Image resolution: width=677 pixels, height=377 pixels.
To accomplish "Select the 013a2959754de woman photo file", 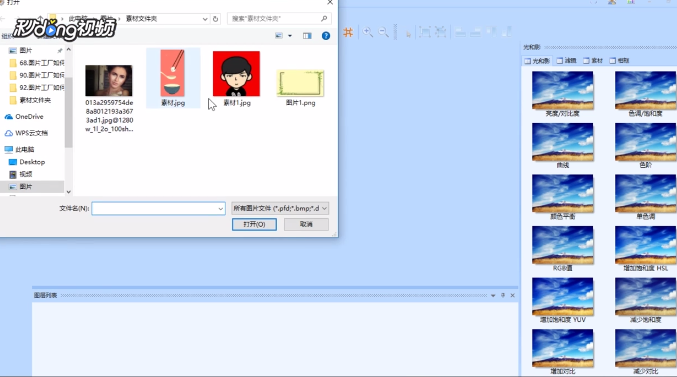I will point(109,98).
